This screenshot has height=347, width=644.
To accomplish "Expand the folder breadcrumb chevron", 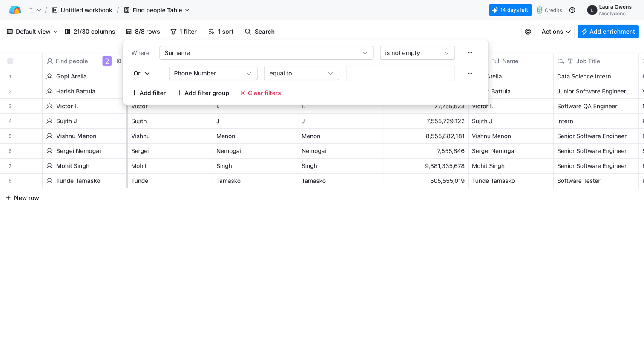I will 39,10.
